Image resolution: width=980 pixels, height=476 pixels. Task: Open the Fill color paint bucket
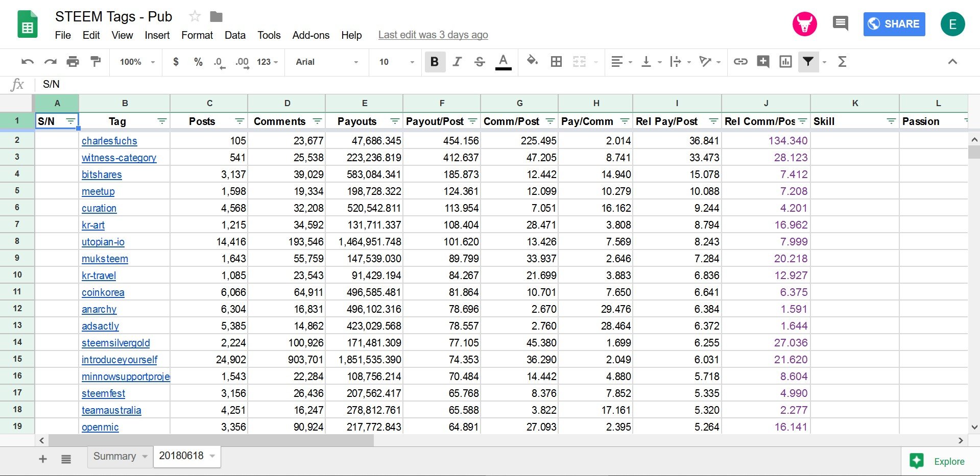click(532, 61)
